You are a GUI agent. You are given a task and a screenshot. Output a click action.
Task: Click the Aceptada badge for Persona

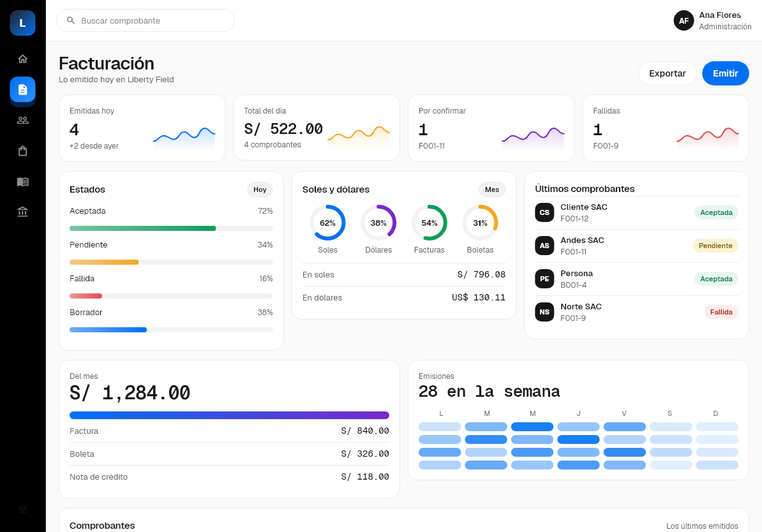coord(716,279)
